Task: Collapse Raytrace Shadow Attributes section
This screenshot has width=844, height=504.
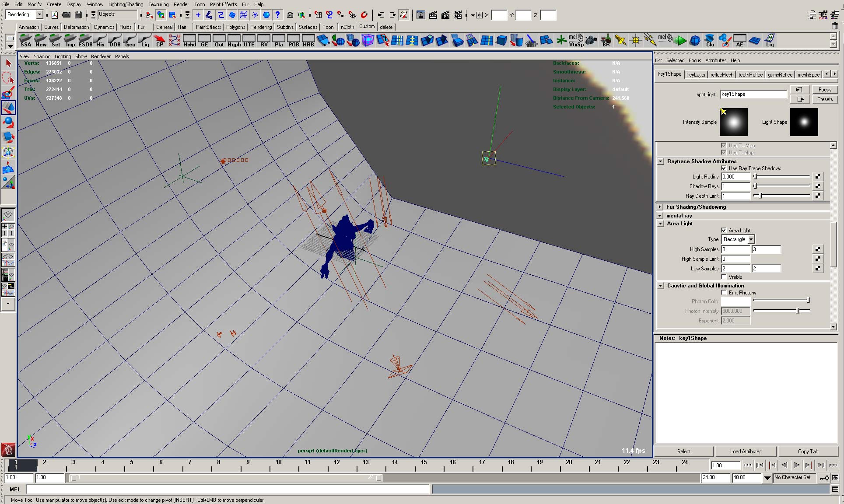Action: (x=661, y=161)
